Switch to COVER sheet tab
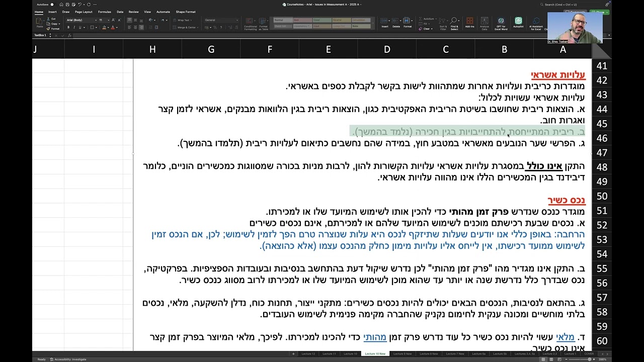This screenshot has width=644, height=362. [589, 353]
